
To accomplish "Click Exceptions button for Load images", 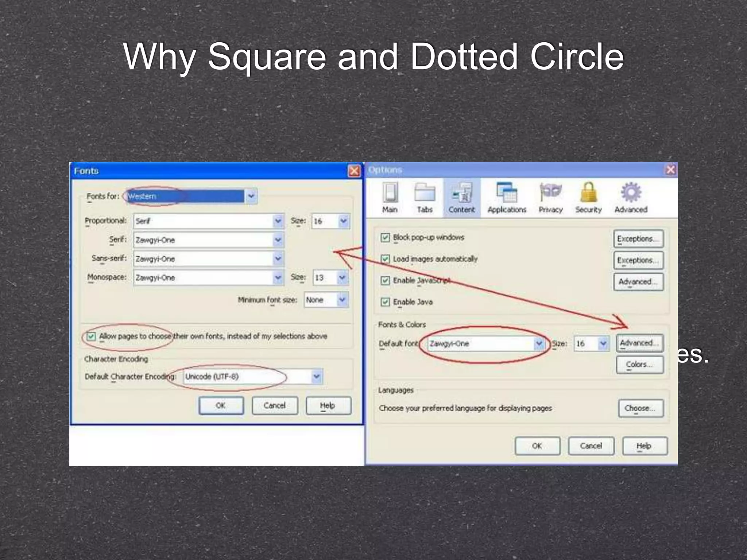I will click(x=638, y=260).
